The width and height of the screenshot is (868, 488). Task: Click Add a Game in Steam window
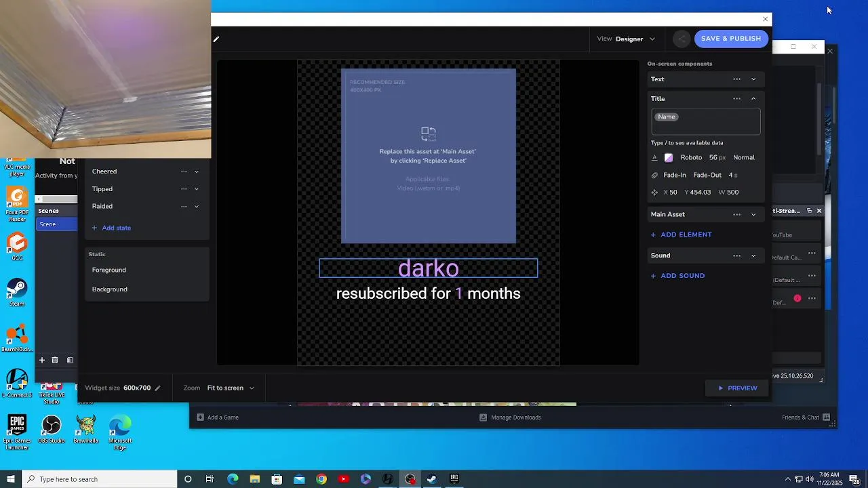pyautogui.click(x=218, y=418)
